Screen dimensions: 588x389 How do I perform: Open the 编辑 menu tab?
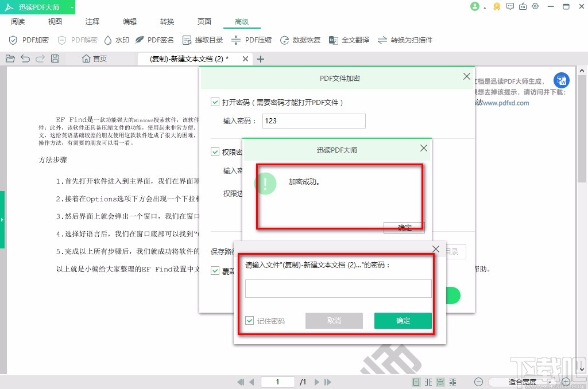pyautogui.click(x=130, y=21)
